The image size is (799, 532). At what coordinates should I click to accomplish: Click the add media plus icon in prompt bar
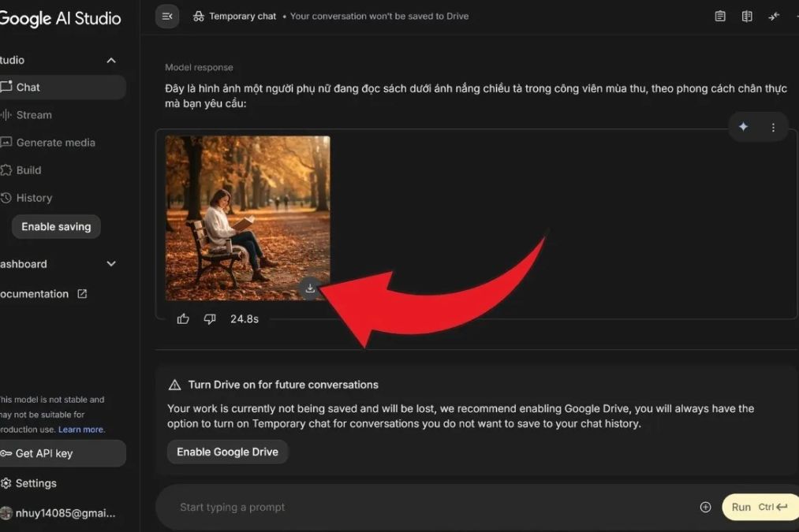pos(705,507)
